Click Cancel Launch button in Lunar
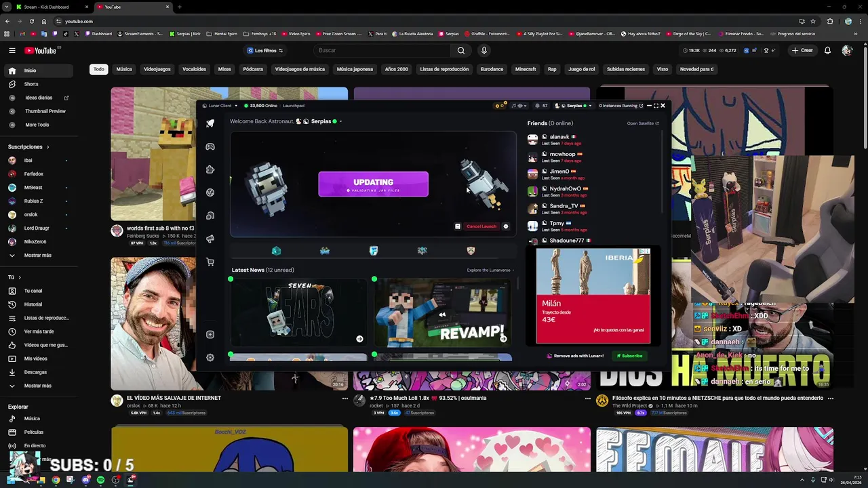This screenshot has width=868, height=488. (x=481, y=226)
